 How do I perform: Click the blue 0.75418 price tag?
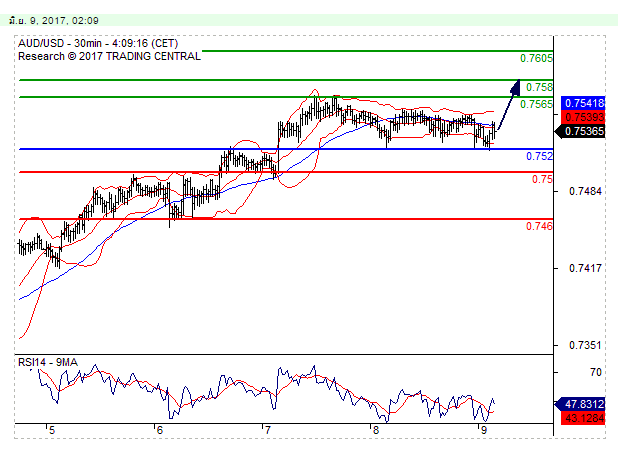pos(583,103)
